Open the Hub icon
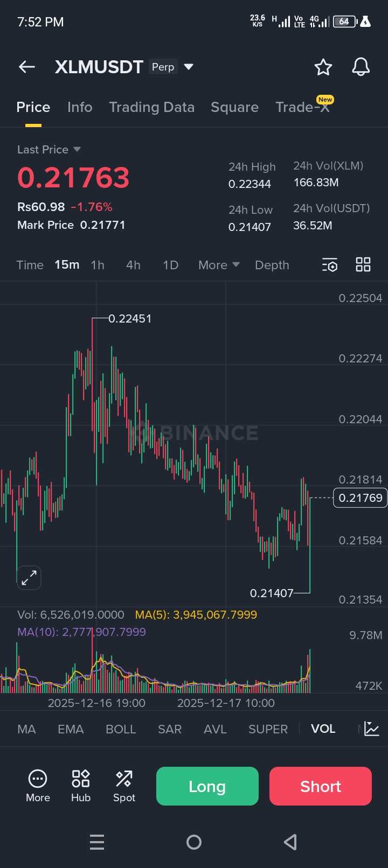The image size is (388, 868). coord(81,786)
